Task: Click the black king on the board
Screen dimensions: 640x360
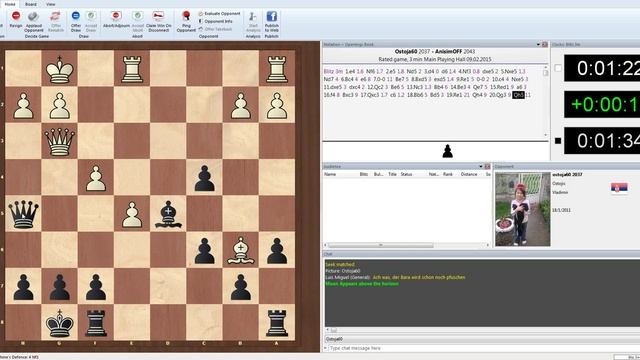Action: [60, 322]
